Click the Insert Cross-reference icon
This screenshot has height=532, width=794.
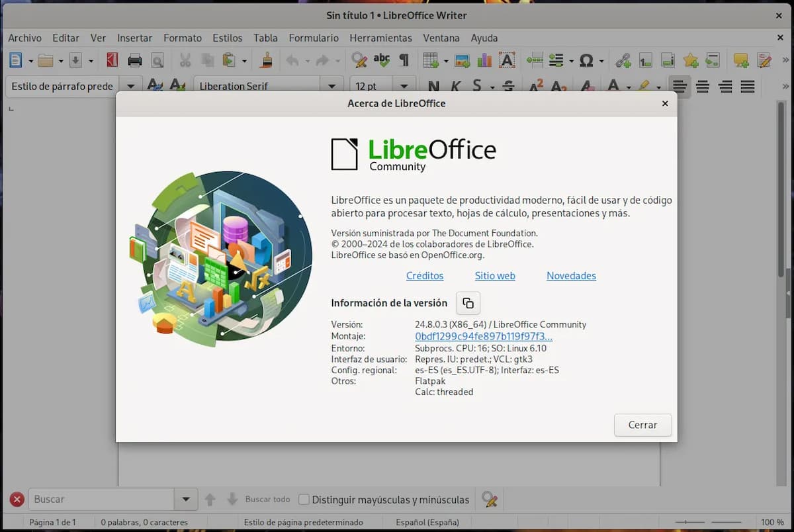click(713, 61)
